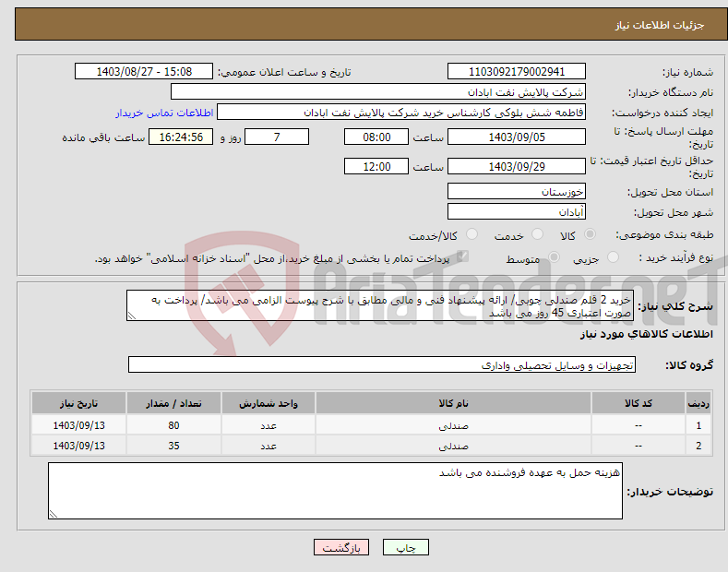Viewport: 728px width, 572px height.
Task: Click the days remaining field showing 7
Action: coord(277,137)
